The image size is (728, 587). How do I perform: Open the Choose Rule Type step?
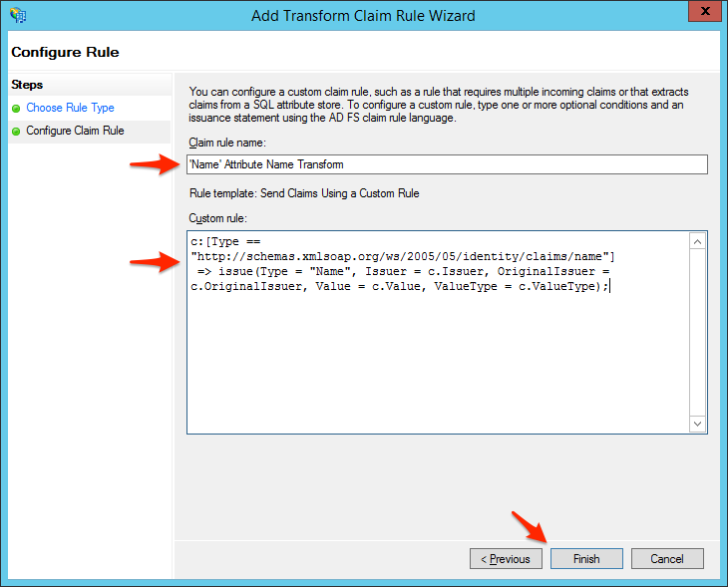[70, 108]
